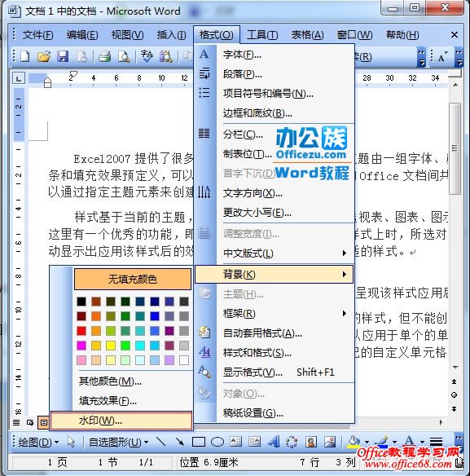Open the Help (帮助) menu
The image size is (470, 476).
click(402, 35)
